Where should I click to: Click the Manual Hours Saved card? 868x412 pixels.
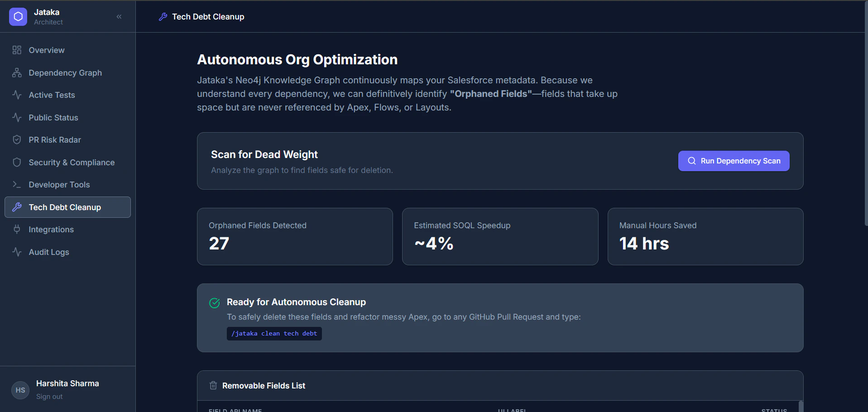point(705,236)
